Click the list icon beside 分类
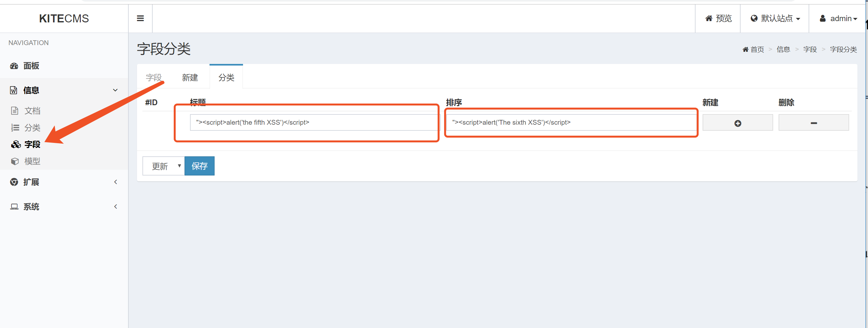 coord(15,127)
